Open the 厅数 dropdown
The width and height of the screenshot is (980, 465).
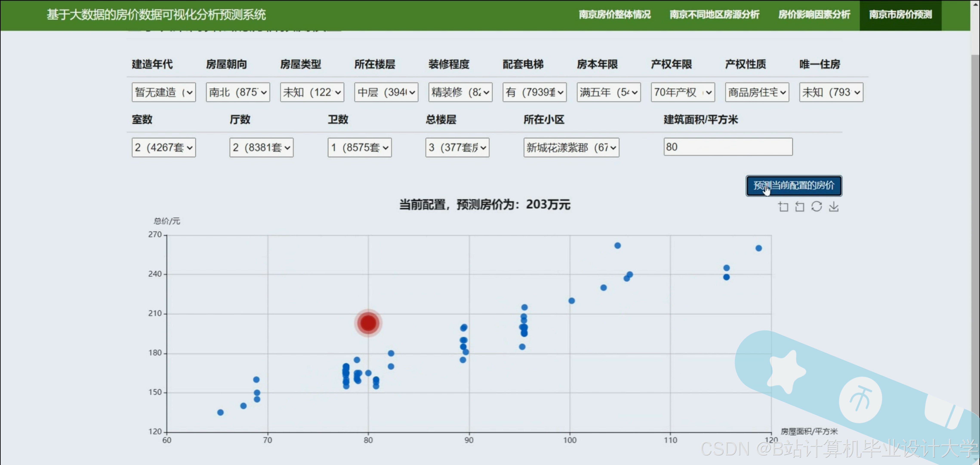pos(261,147)
